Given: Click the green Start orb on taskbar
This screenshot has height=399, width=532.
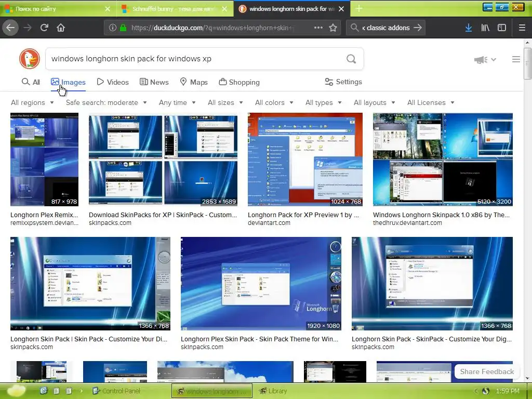Looking at the screenshot, I should tap(16, 391).
